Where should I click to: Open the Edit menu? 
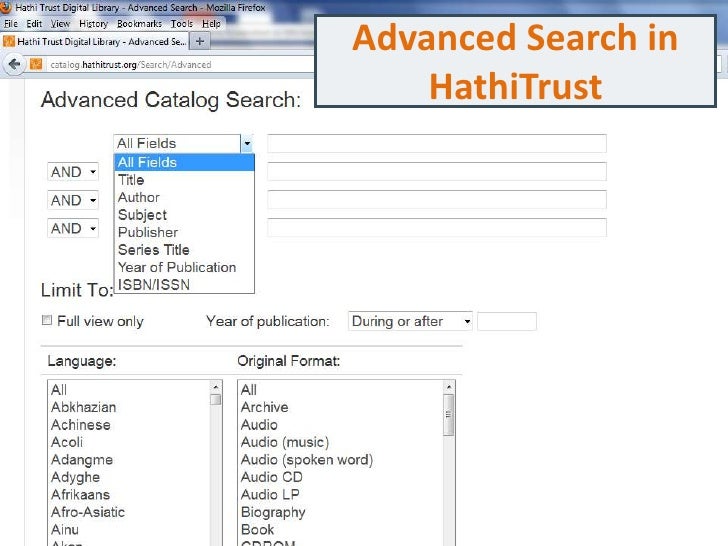pos(34,24)
